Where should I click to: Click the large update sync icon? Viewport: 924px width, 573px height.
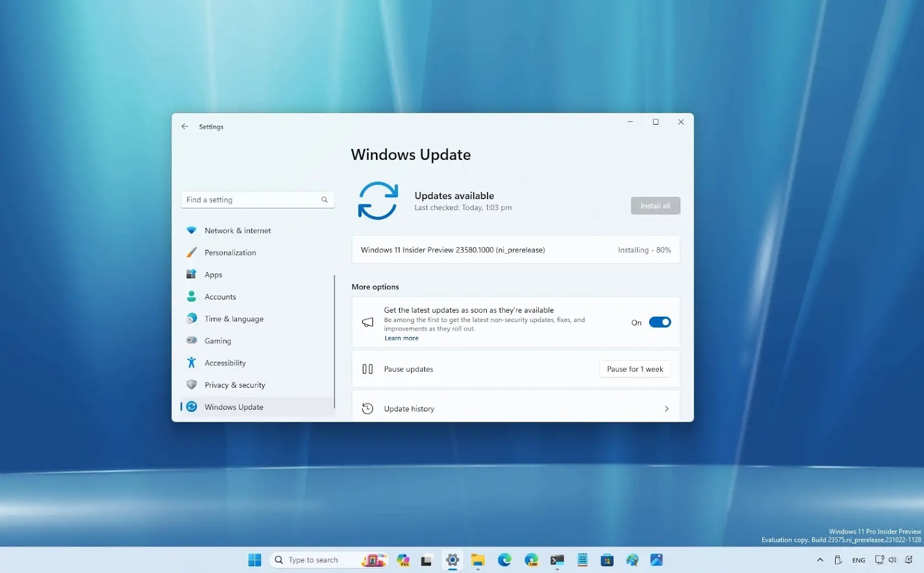[x=378, y=201]
